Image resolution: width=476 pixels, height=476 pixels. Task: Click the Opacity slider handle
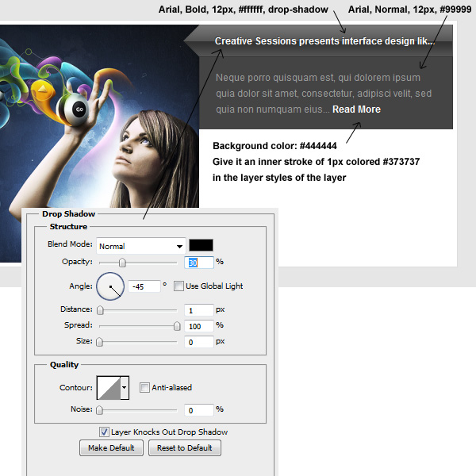[x=122, y=263]
